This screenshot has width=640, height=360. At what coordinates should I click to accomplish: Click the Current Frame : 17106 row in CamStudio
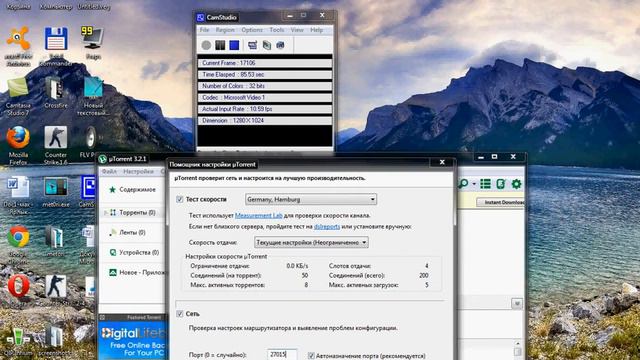click(264, 63)
